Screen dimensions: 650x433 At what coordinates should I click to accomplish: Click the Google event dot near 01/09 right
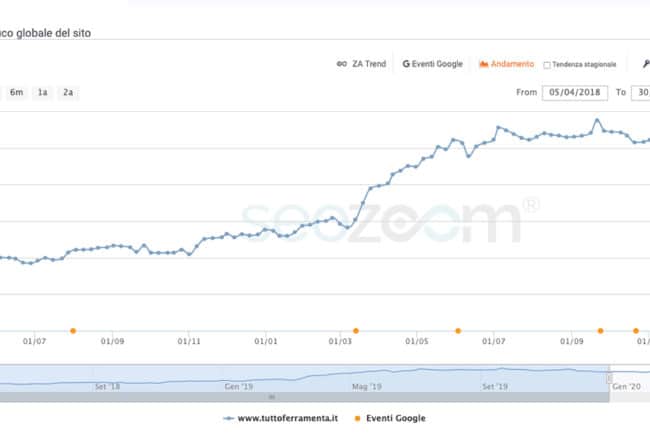click(x=601, y=330)
